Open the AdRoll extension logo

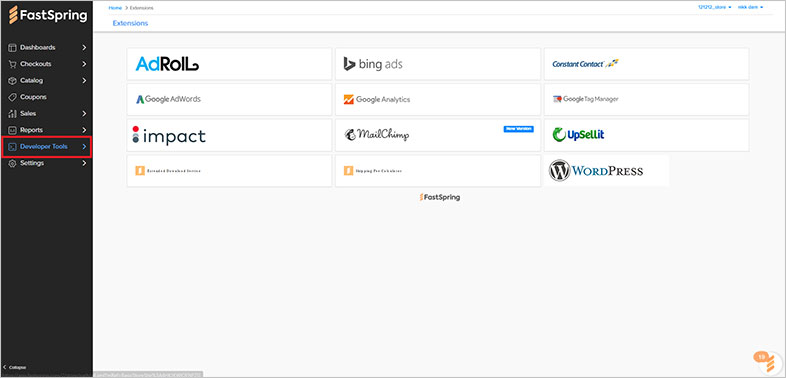(x=167, y=64)
